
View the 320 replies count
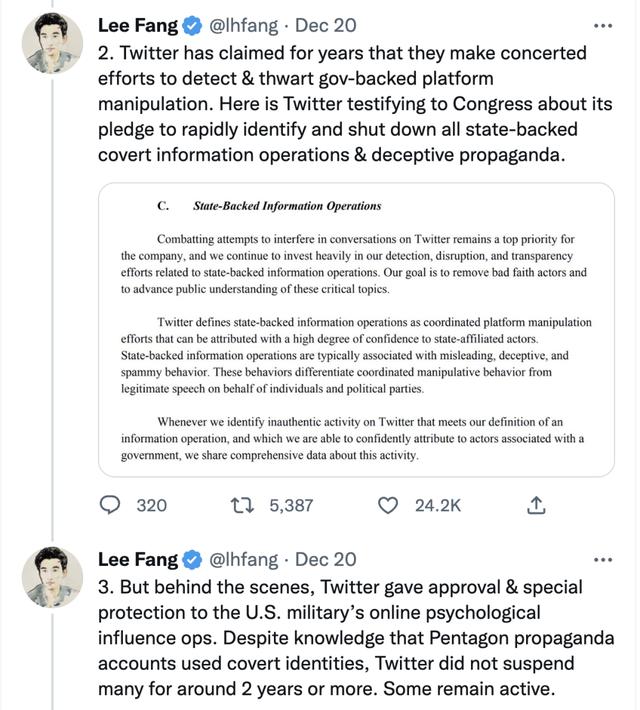click(x=151, y=506)
